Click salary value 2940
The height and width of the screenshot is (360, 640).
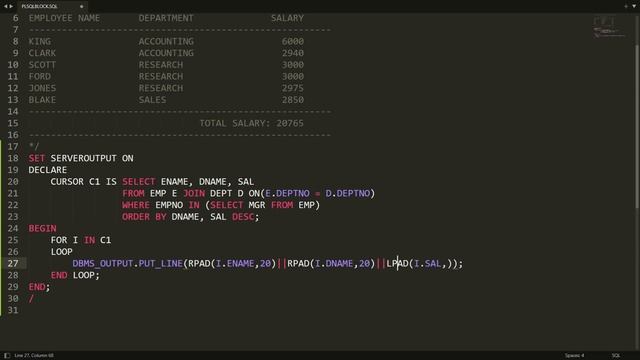pos(293,53)
